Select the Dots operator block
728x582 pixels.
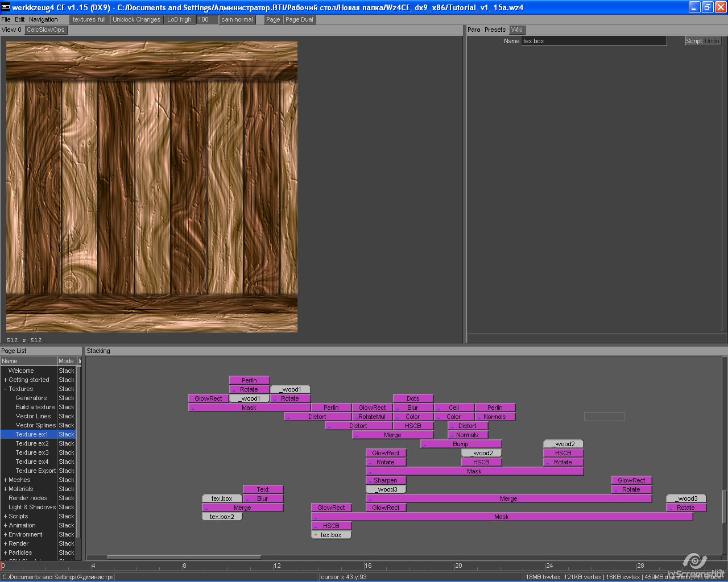[x=413, y=398]
